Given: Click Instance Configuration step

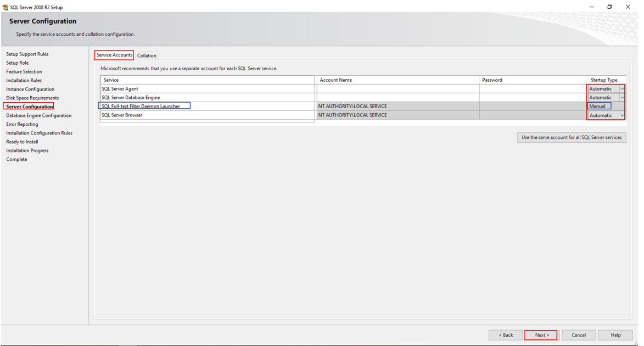Looking at the screenshot, I should (x=30, y=89).
